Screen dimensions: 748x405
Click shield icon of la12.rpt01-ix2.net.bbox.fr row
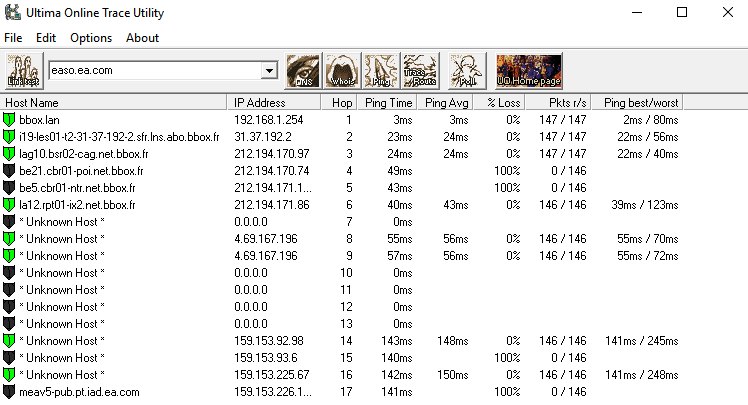click(9, 205)
